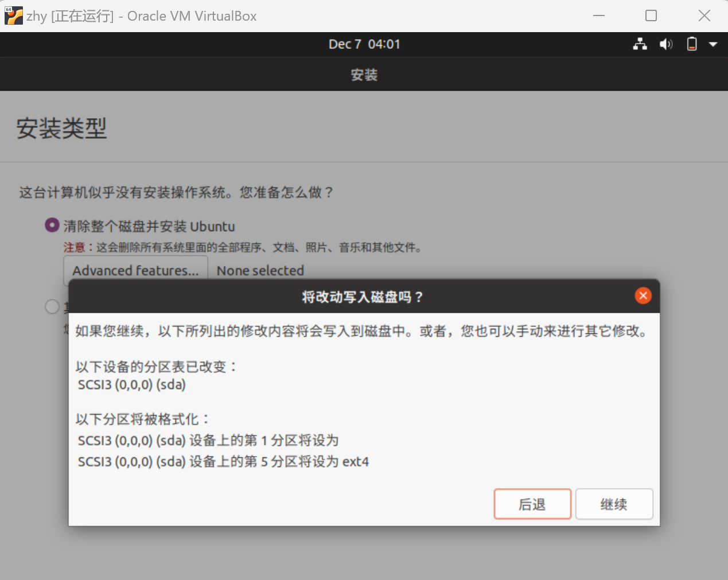Image resolution: width=728 pixels, height=580 pixels.
Task: Click the 安装类型 heading
Action: 61,128
